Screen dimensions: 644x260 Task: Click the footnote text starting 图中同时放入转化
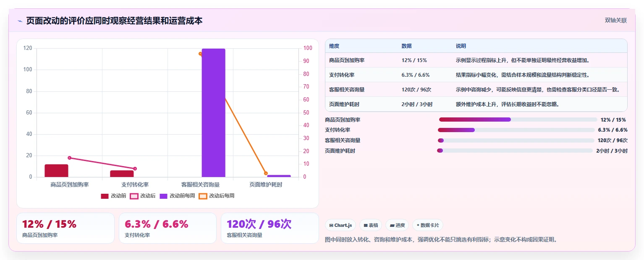tap(441, 240)
